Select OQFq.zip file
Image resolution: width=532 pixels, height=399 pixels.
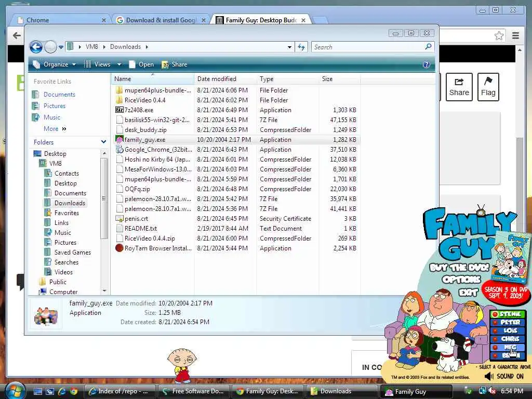click(137, 189)
